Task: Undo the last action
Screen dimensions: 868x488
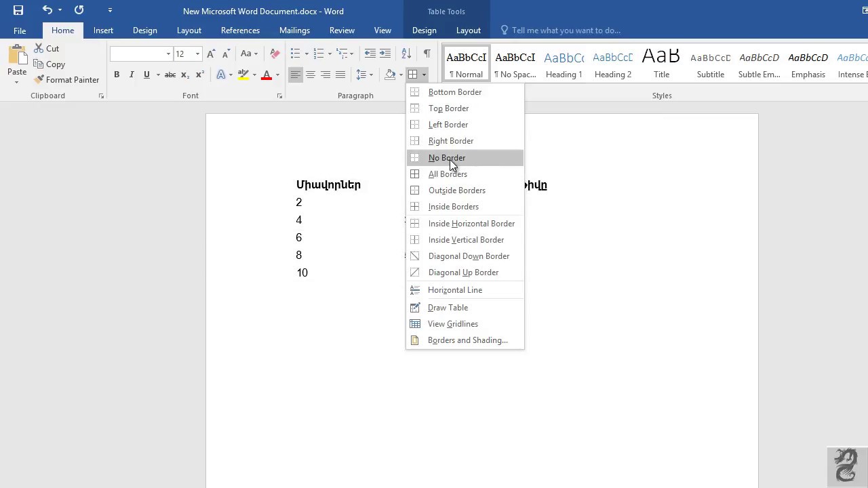Action: [47, 10]
